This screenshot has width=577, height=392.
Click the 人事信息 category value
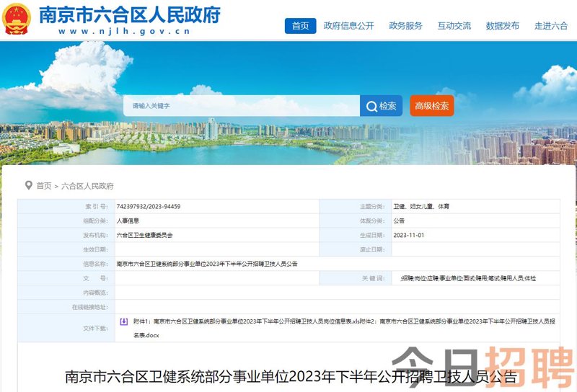coord(128,220)
